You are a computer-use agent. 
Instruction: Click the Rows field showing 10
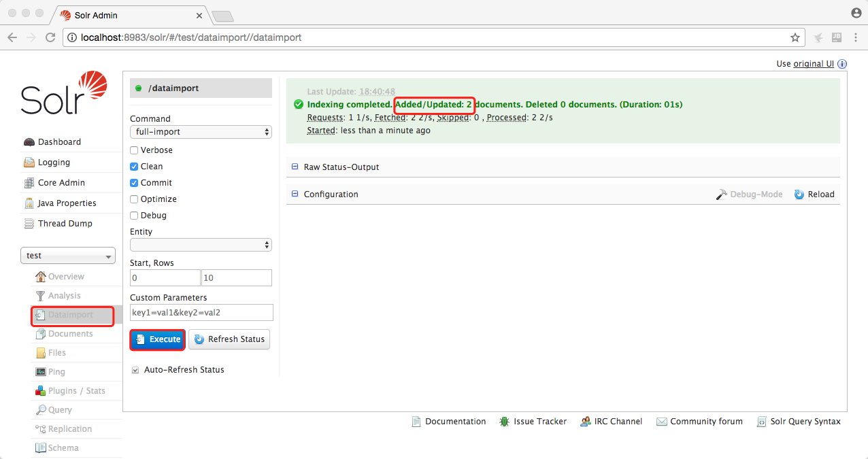tap(237, 278)
